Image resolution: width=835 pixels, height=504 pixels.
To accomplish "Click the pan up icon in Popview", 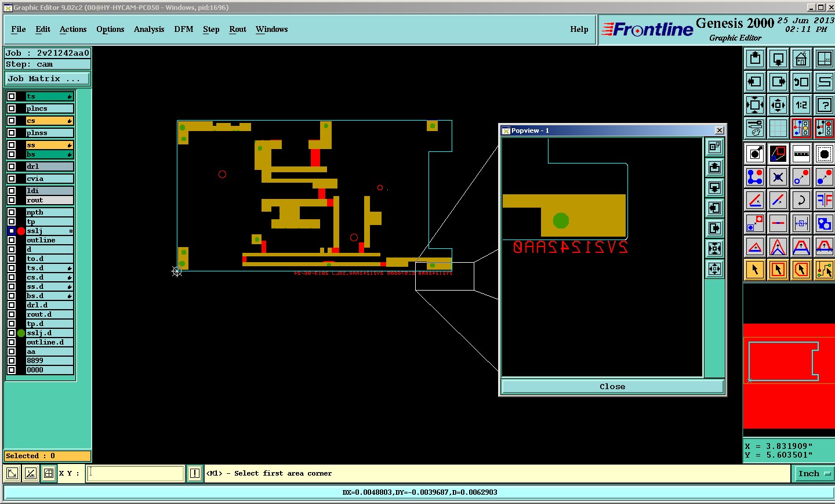I will pos(715,168).
